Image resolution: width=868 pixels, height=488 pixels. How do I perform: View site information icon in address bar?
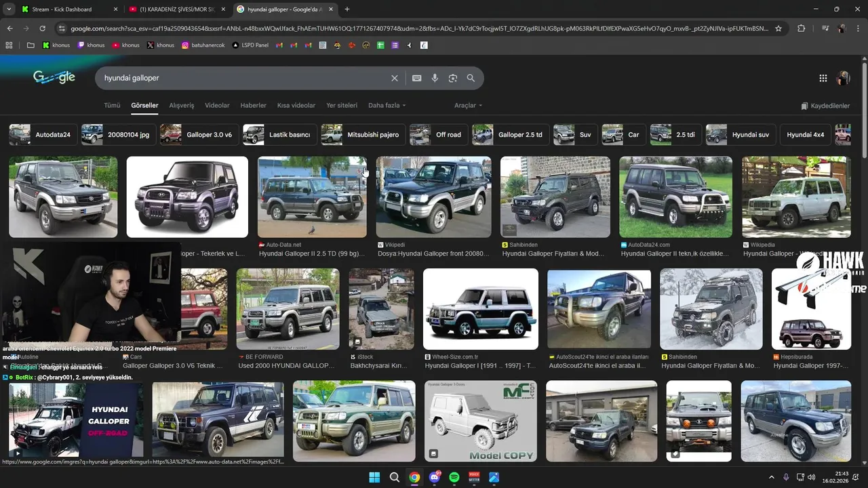click(62, 28)
